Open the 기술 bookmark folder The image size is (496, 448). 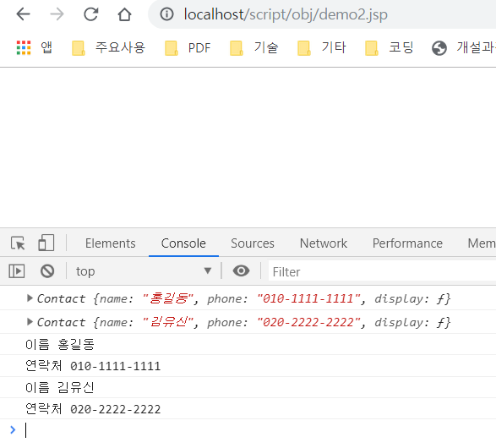point(254,48)
